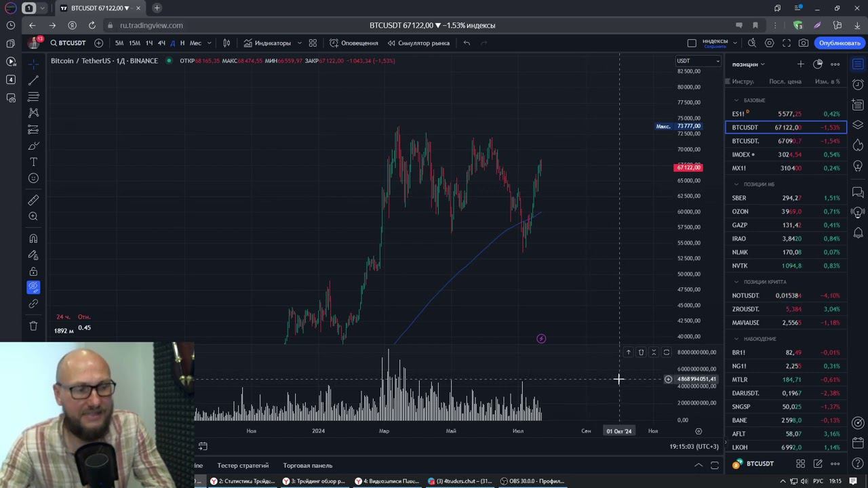The height and width of the screenshot is (488, 868).
Task: Collapse the БАЗОВЫЕ watchlist section
Action: [736, 100]
